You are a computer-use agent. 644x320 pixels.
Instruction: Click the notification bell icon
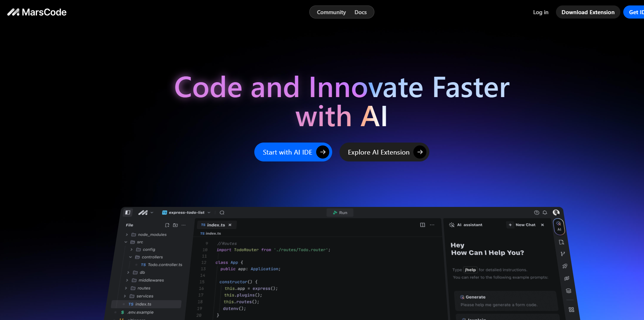coord(545,212)
